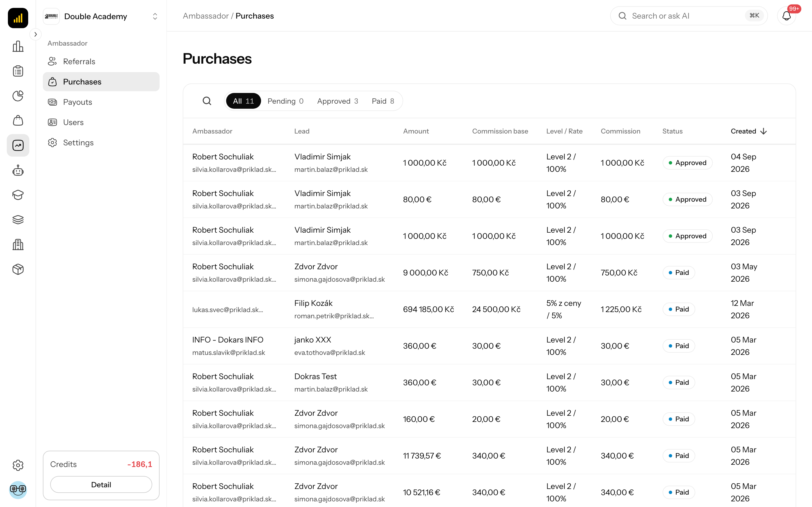
Task: Go to Ambassador breadcrumb link
Action: click(x=206, y=16)
